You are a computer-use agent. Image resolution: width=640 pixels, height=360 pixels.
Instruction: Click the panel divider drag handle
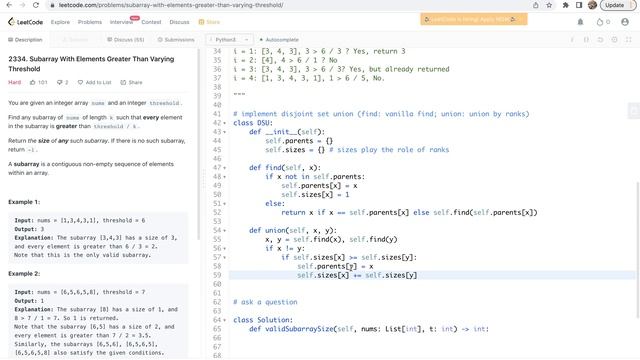point(204,178)
